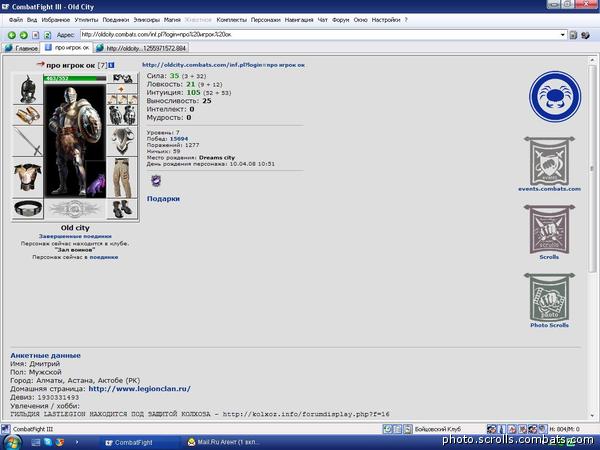Open the Подарки link
The height and width of the screenshot is (450, 600).
[163, 199]
